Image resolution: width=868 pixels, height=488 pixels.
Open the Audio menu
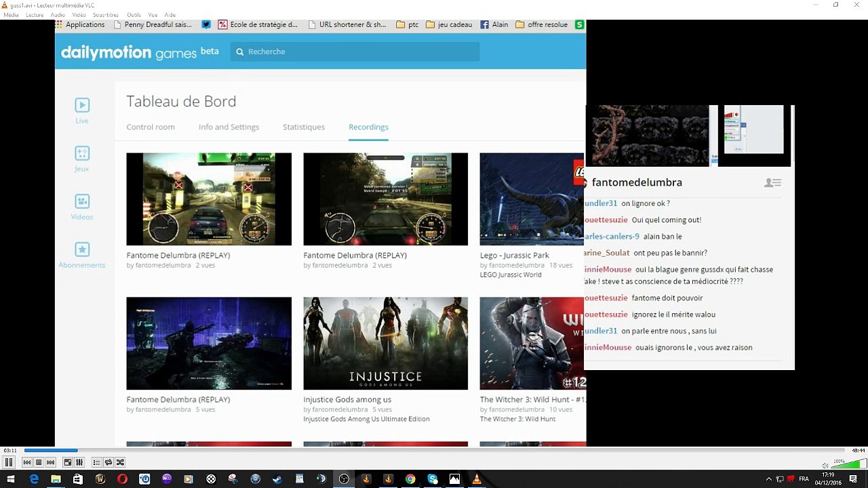(58, 15)
